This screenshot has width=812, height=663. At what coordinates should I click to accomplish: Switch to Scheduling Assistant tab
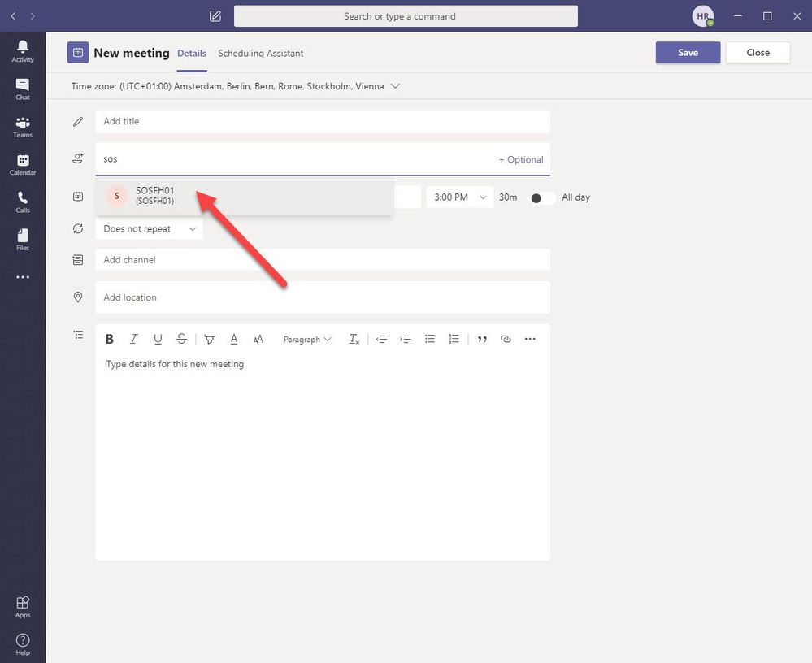tap(260, 54)
